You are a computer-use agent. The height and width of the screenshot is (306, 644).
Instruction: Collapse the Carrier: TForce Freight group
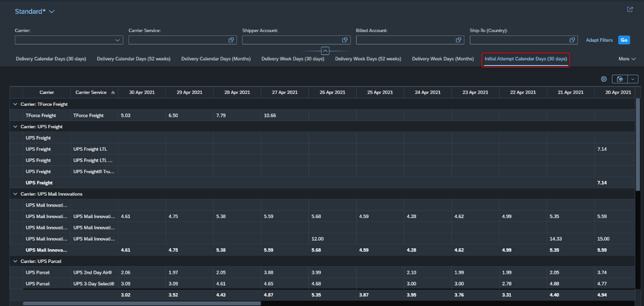point(15,104)
